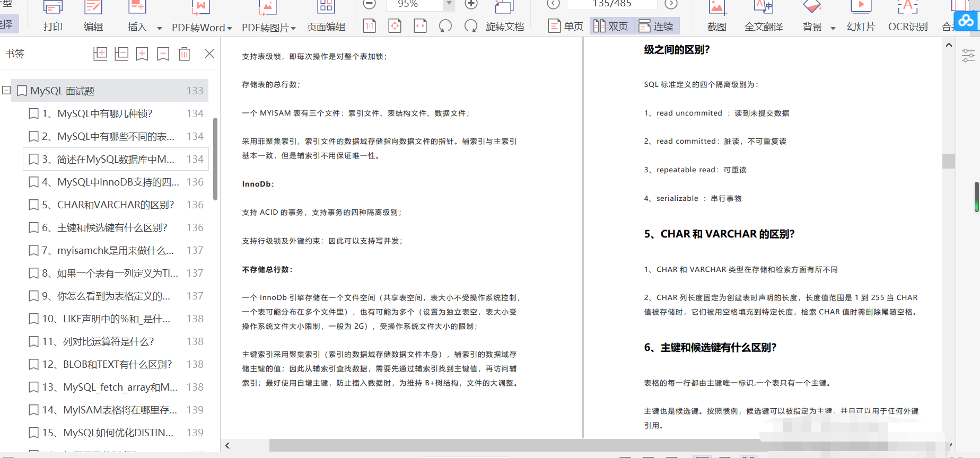Add a new bookmark icon
980x458 pixels.
coord(142,54)
